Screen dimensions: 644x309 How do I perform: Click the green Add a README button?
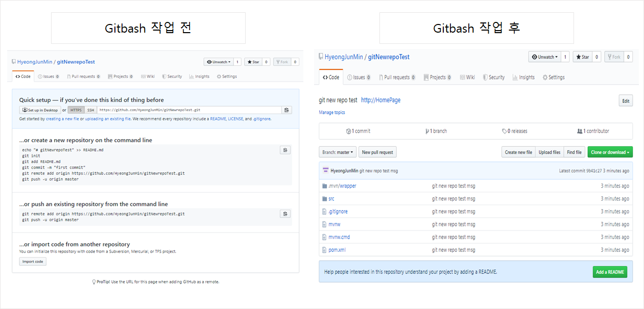click(x=610, y=272)
